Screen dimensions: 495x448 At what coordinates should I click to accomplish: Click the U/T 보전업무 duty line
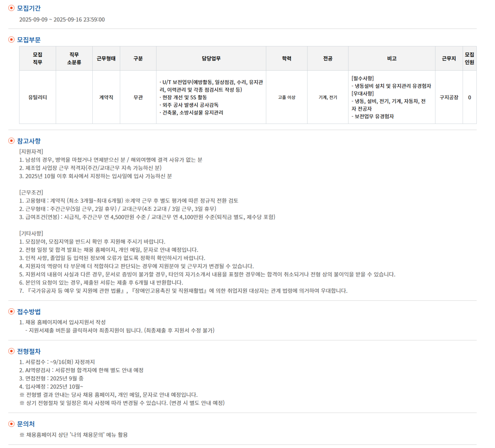point(211,86)
